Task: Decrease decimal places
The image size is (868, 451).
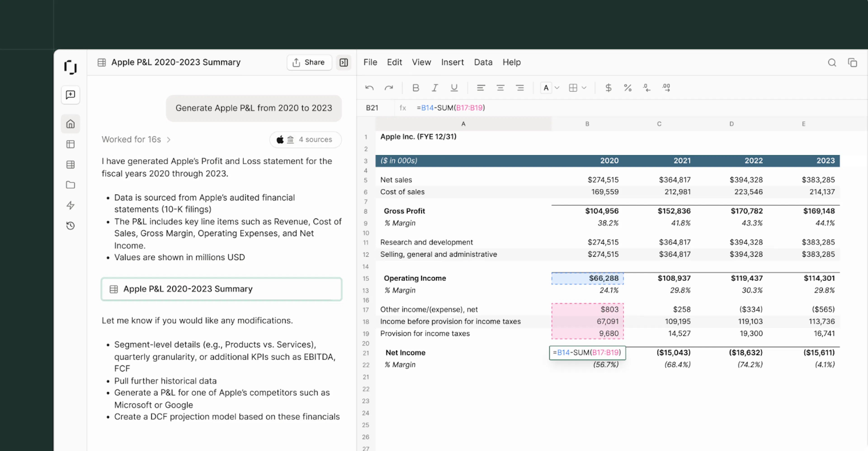Action: click(647, 88)
